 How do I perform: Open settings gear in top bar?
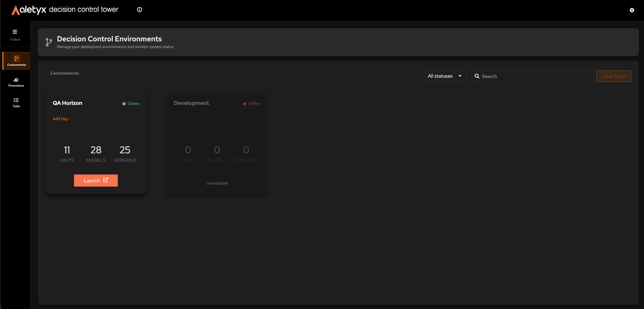click(632, 10)
